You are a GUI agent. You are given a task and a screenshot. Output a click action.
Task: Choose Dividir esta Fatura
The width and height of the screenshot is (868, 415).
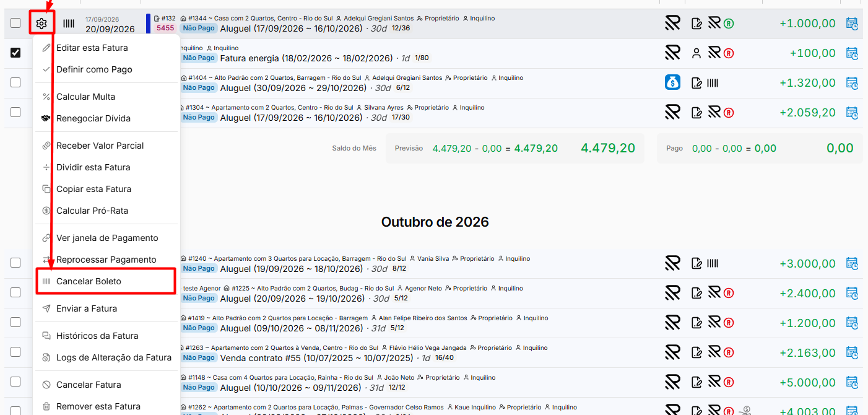[x=106, y=167]
